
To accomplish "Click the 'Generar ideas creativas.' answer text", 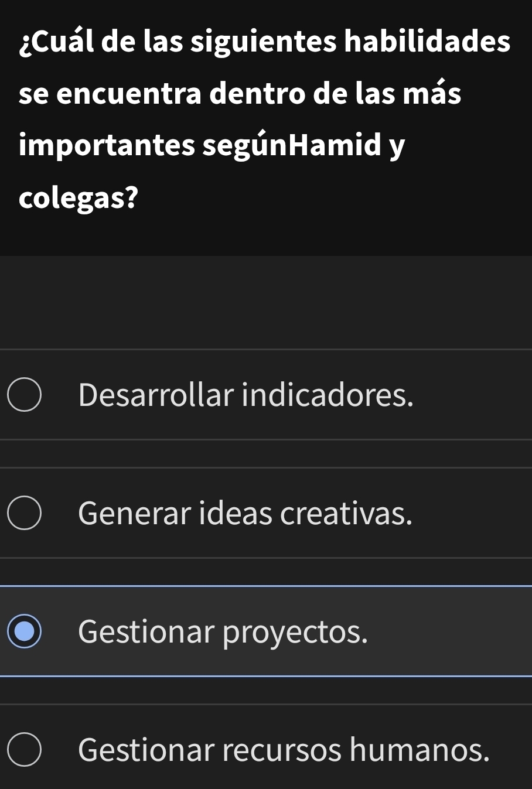I will [x=245, y=513].
